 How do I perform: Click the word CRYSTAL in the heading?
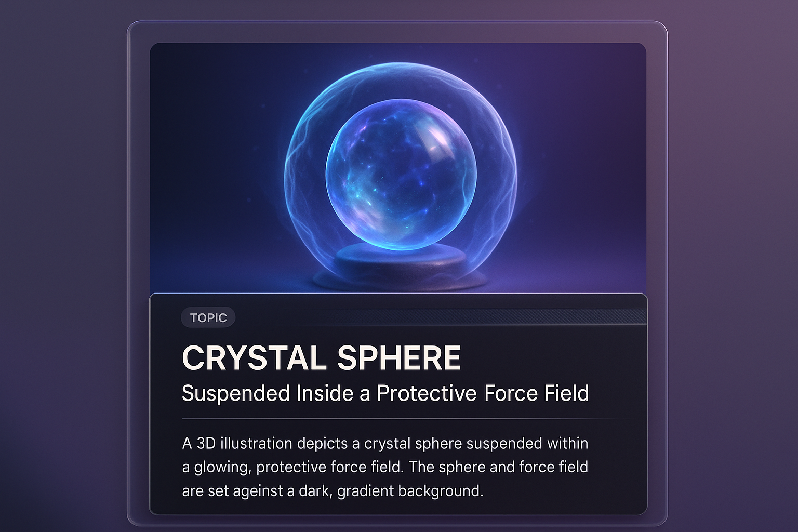click(254, 358)
